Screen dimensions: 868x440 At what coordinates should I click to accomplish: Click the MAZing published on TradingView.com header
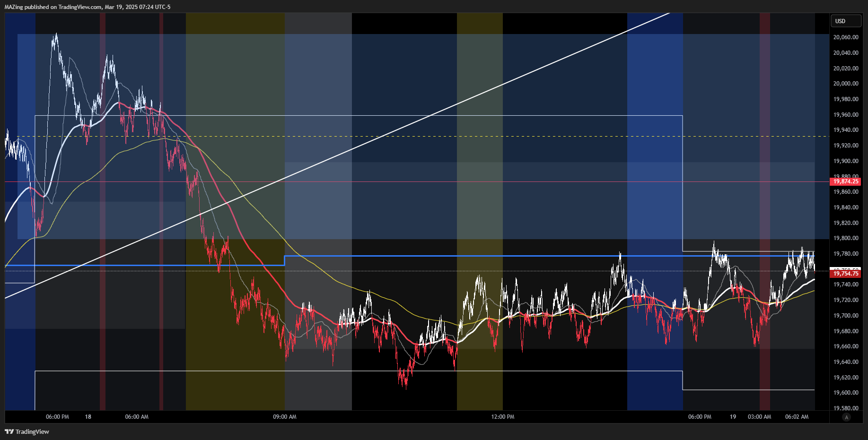click(x=88, y=7)
